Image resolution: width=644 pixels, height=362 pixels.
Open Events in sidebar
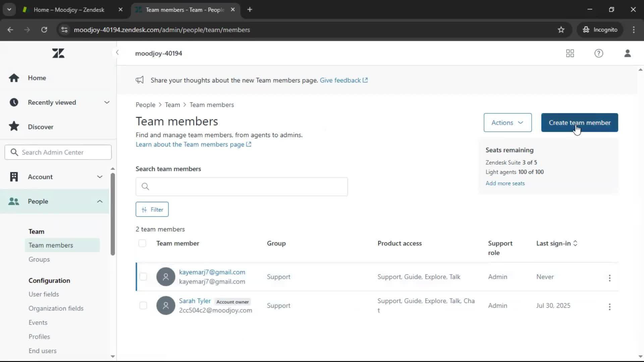[x=38, y=322]
